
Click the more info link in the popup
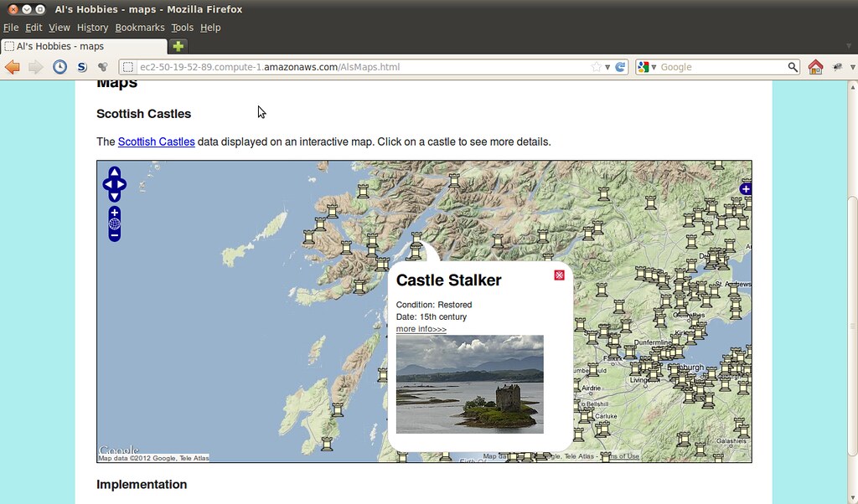(421, 328)
